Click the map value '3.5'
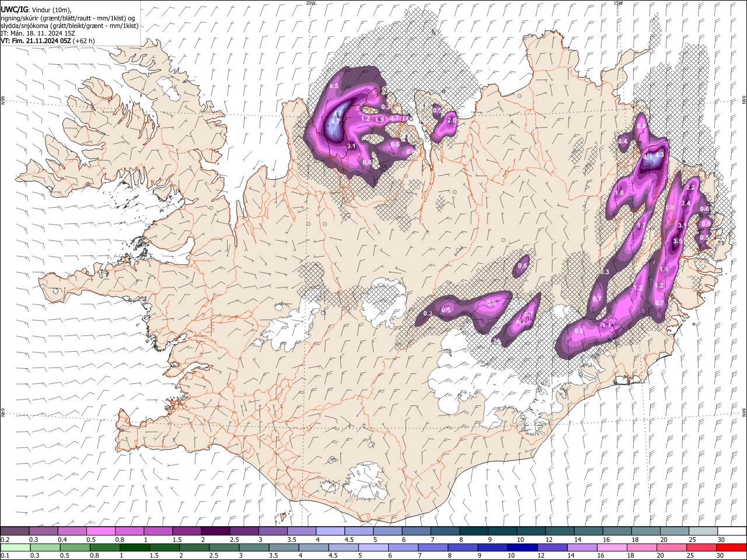The height and width of the screenshot is (560, 747). (x=678, y=241)
